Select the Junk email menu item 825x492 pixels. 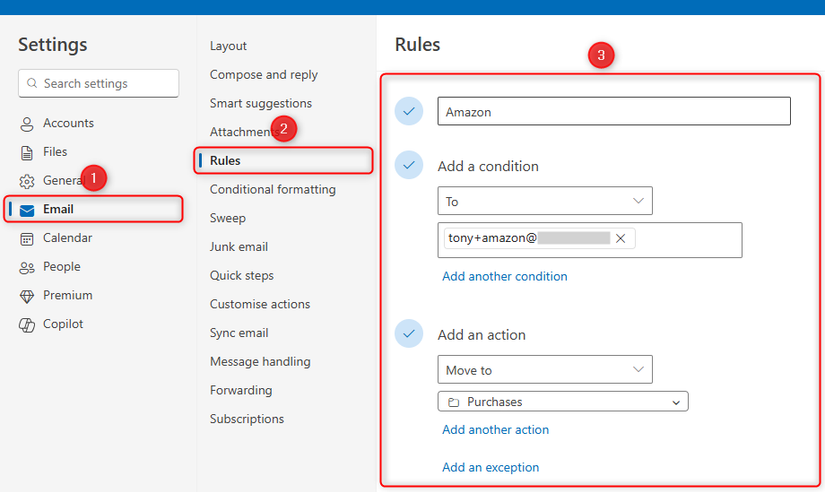click(239, 247)
